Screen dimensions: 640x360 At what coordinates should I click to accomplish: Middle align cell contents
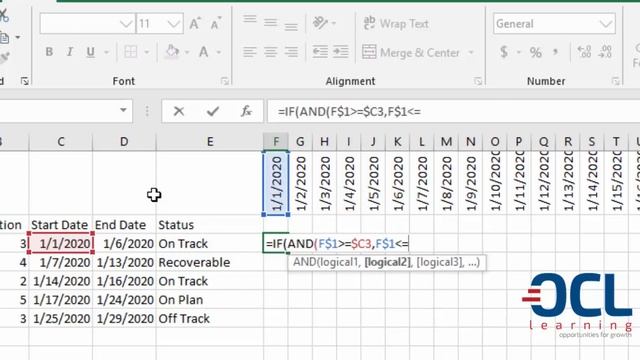click(270, 22)
